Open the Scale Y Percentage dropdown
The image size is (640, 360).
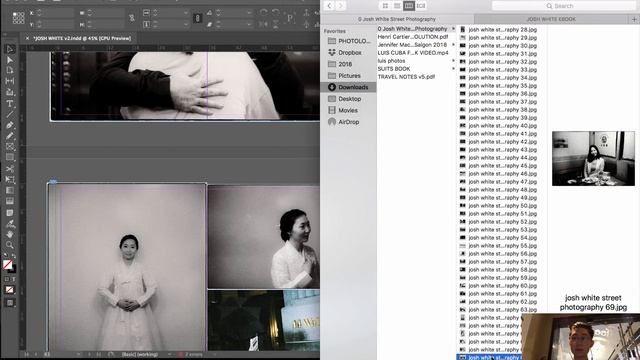[x=186, y=24]
